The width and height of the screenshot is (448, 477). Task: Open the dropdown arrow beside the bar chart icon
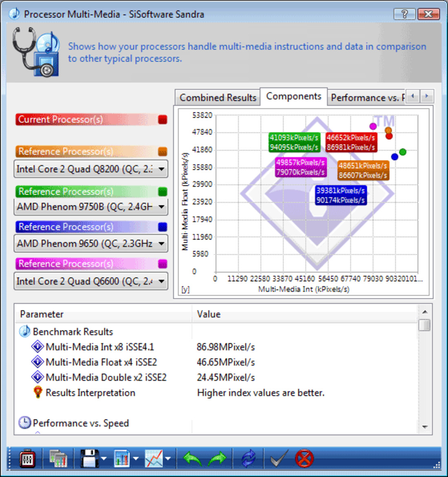coord(136,458)
